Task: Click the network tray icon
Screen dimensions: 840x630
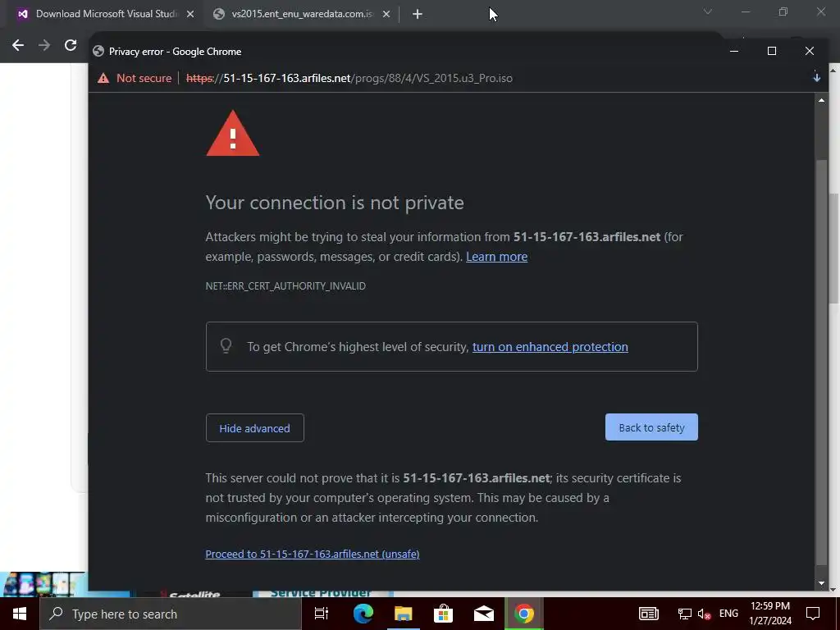Action: pyautogui.click(x=684, y=614)
